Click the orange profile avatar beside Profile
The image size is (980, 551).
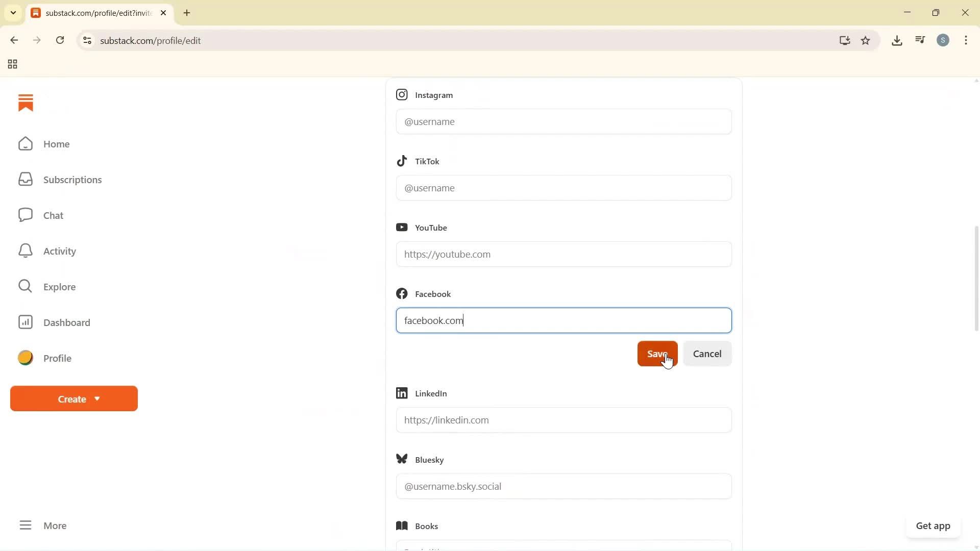click(24, 358)
